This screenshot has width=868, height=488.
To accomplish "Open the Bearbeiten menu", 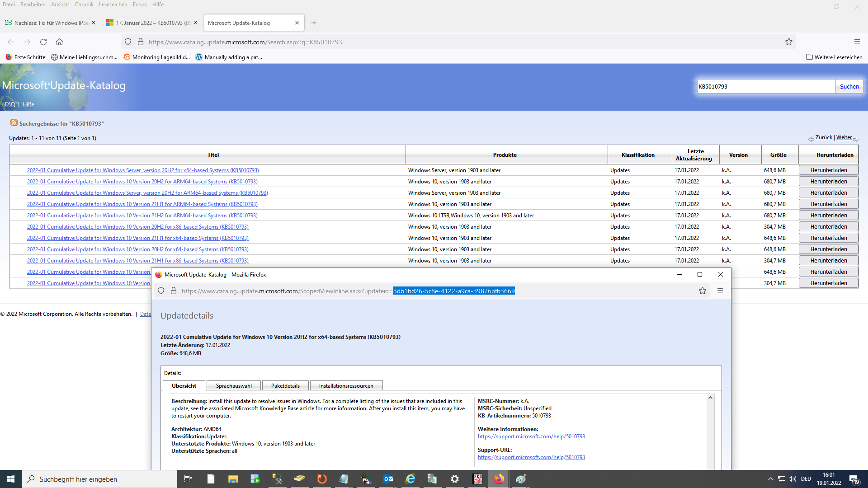I will pyautogui.click(x=33, y=5).
